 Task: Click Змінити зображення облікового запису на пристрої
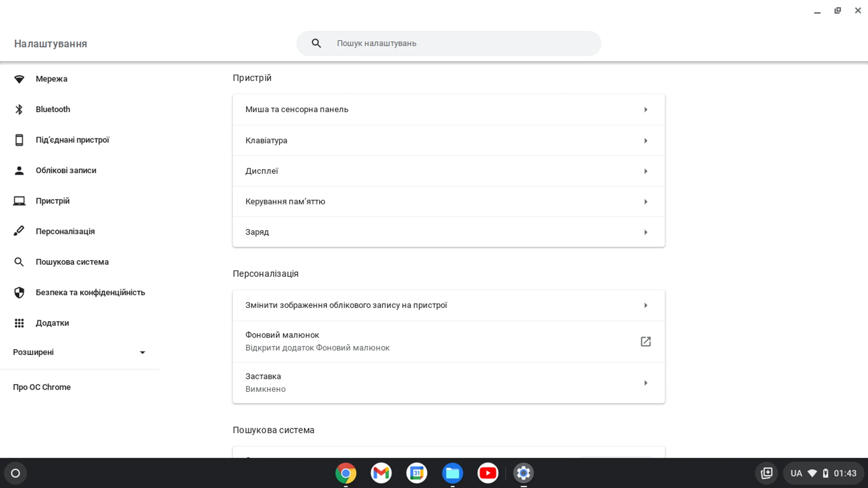tap(448, 305)
